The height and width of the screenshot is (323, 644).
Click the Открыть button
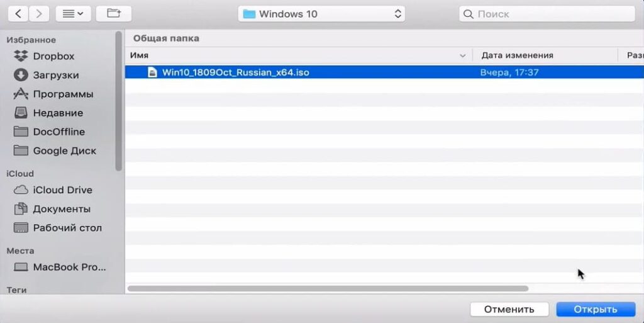(596, 309)
